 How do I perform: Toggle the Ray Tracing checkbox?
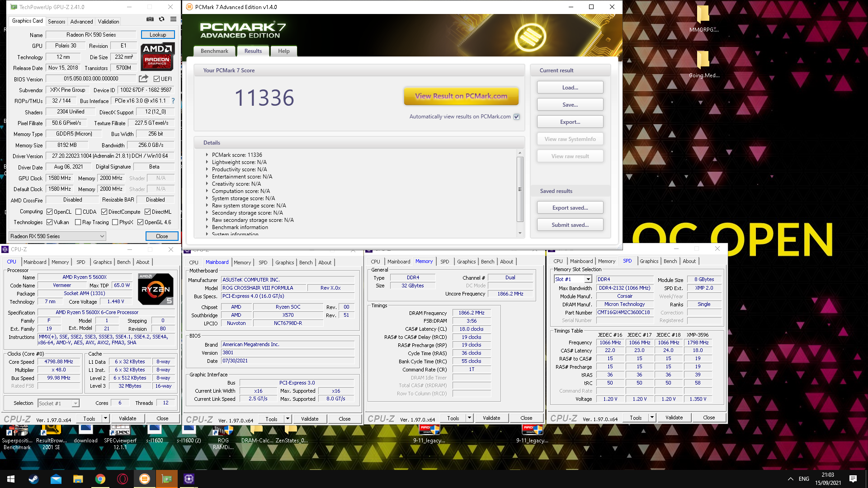(x=78, y=222)
